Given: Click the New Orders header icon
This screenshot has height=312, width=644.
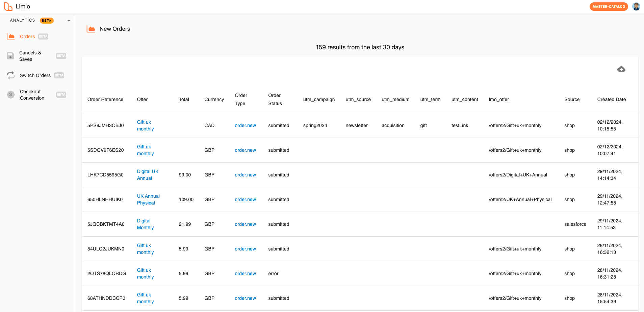Looking at the screenshot, I should pos(91,29).
